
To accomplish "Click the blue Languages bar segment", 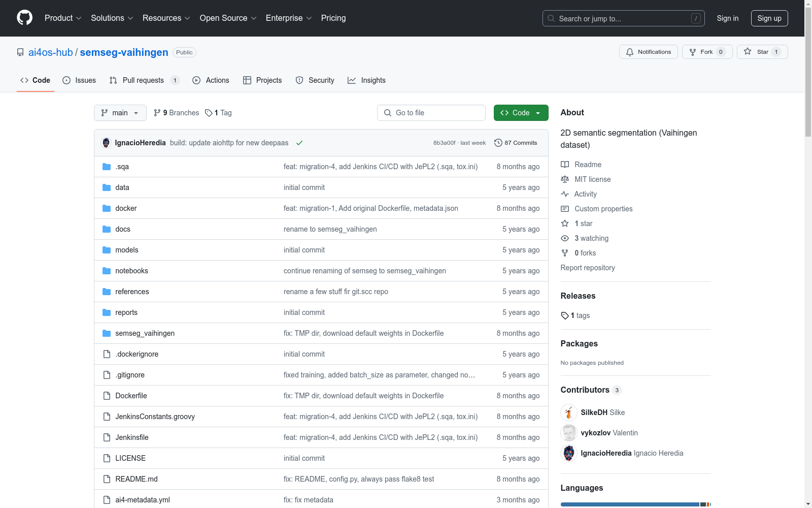I will 630,504.
